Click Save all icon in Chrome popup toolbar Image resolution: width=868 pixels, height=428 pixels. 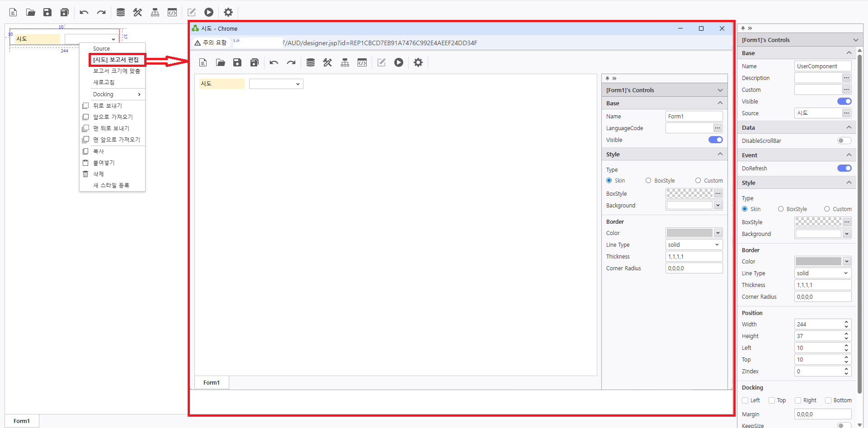(255, 62)
